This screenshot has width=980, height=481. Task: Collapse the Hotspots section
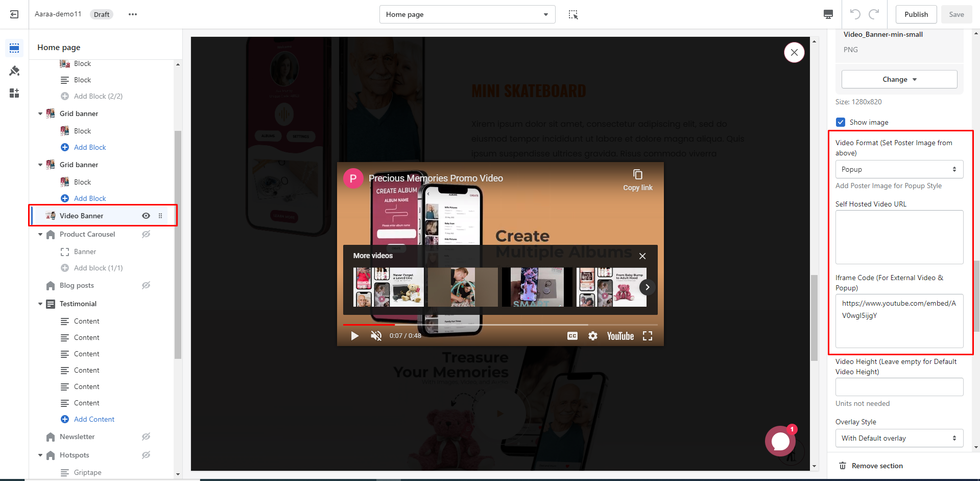[40, 455]
